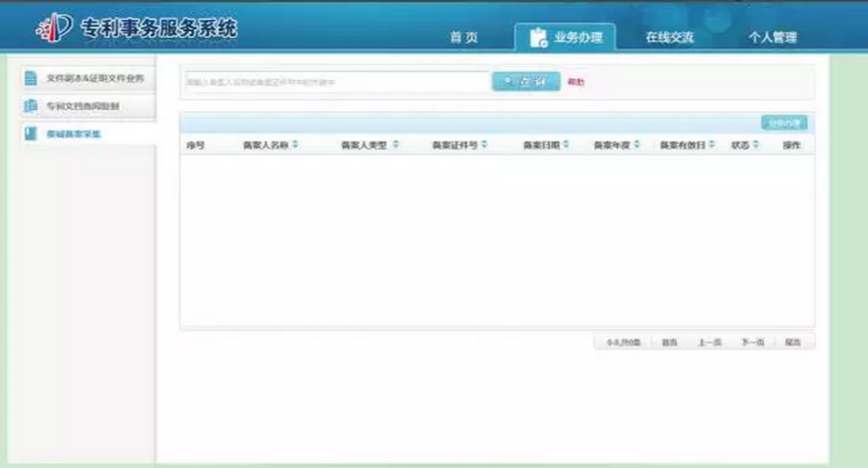Click the document icon beside 文件副本&证明文件业务
Image resolution: width=868 pixels, height=468 pixels.
31,79
